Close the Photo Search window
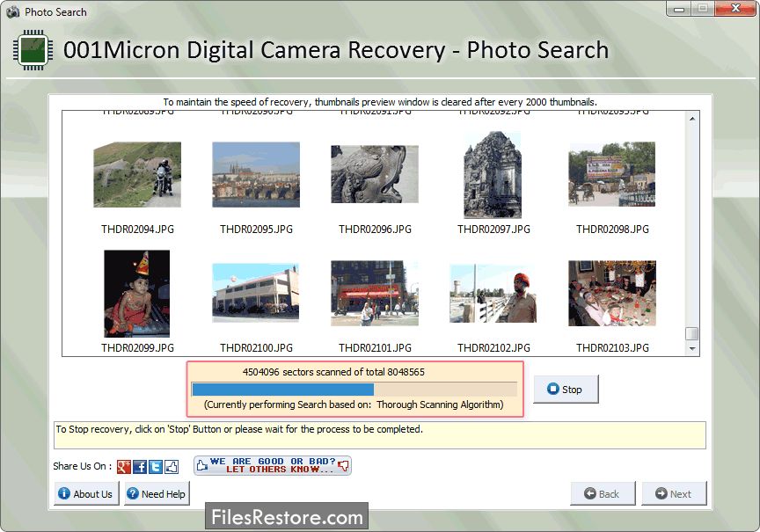This screenshot has height=532, width=760. coord(735,9)
